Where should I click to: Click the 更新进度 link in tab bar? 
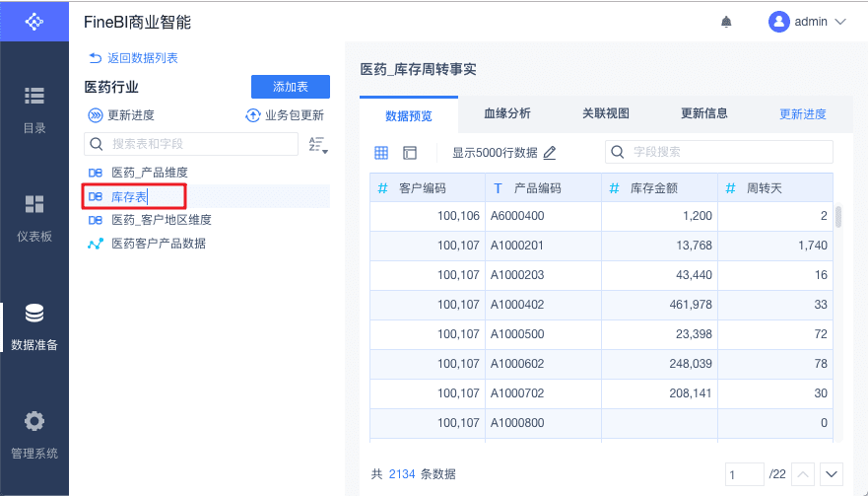tap(803, 114)
